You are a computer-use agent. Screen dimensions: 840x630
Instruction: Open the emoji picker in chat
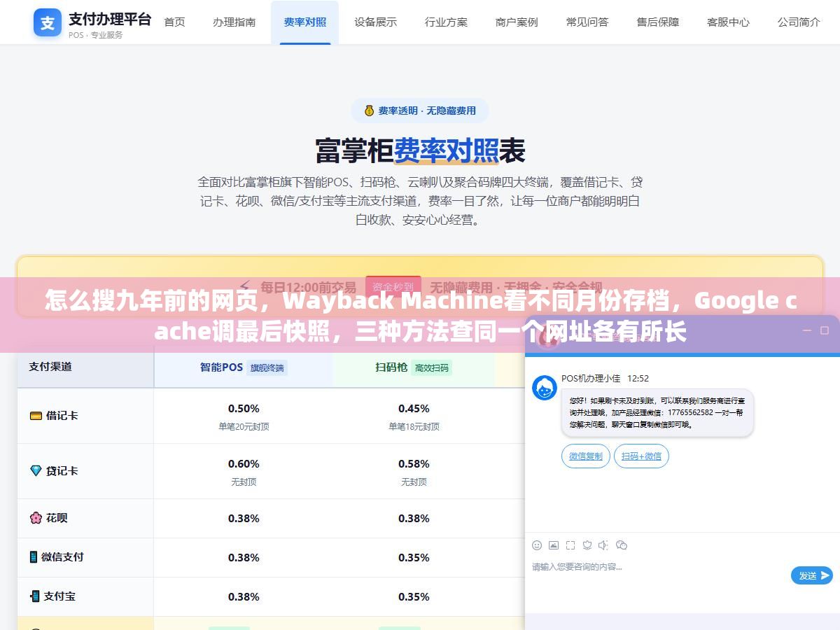coord(537,545)
